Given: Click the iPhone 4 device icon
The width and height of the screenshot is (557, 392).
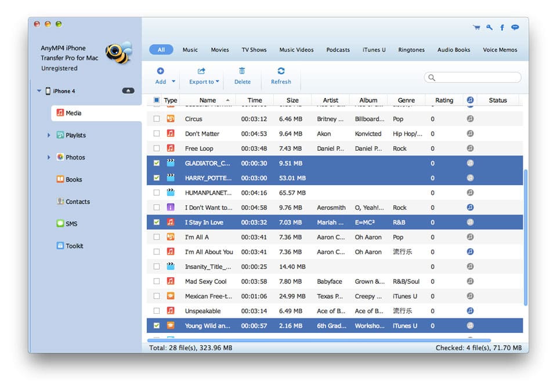Looking at the screenshot, I should (x=48, y=91).
